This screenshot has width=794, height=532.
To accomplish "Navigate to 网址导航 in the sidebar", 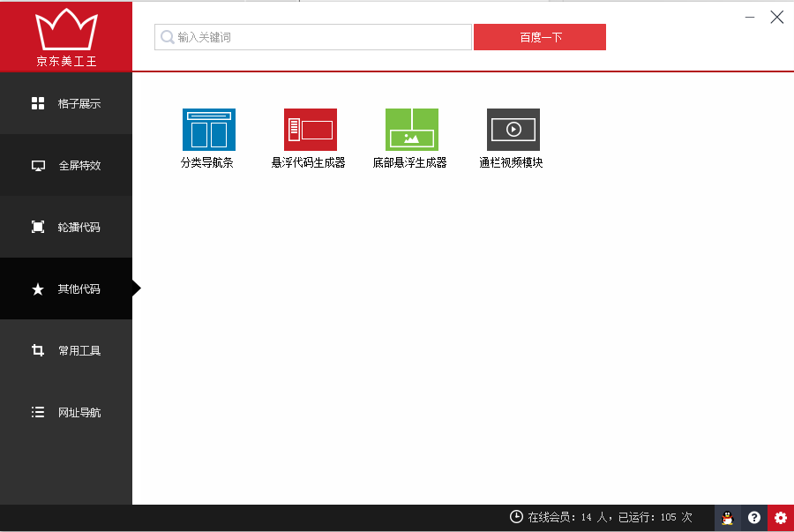I will tap(66, 412).
